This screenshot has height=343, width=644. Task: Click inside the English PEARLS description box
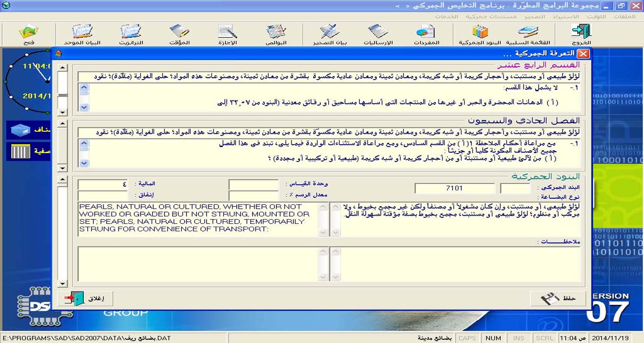[x=198, y=219]
